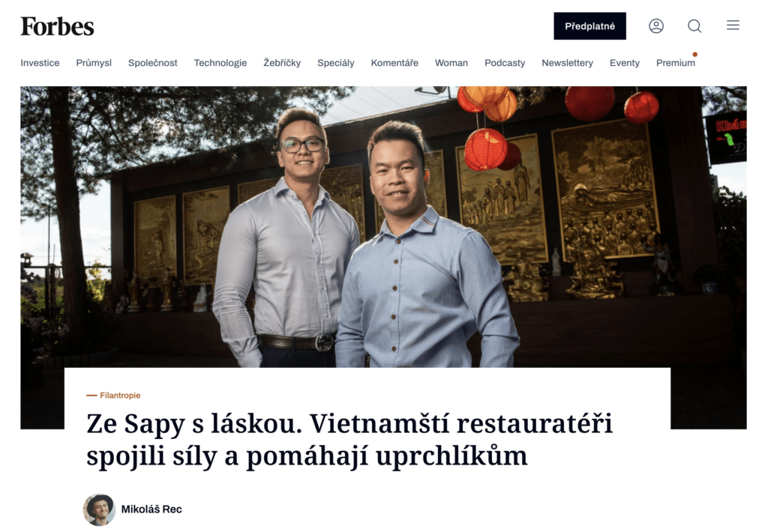
Task: Go to Premium section
Action: coord(676,63)
